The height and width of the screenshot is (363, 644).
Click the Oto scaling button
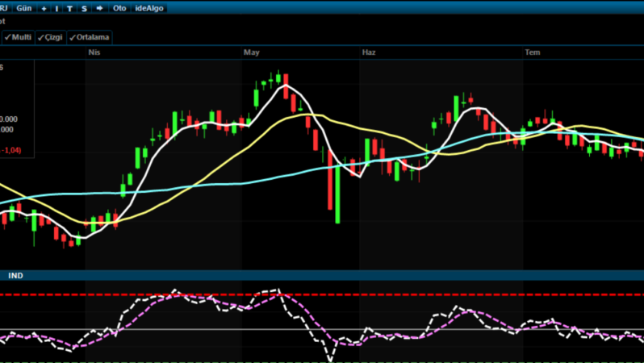pos(119,8)
